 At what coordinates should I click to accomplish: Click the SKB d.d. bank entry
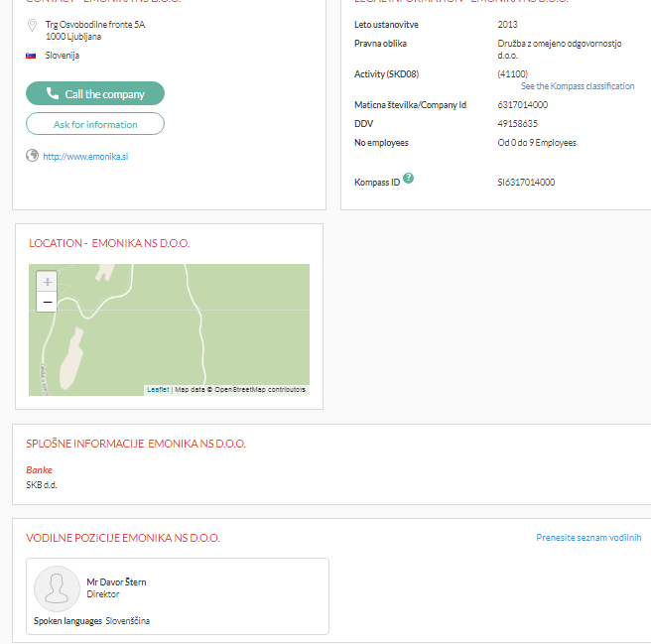42,484
